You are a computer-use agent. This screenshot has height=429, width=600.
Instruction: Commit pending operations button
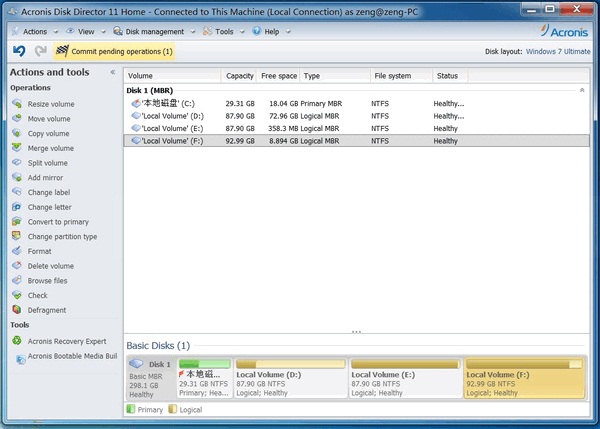tap(113, 51)
